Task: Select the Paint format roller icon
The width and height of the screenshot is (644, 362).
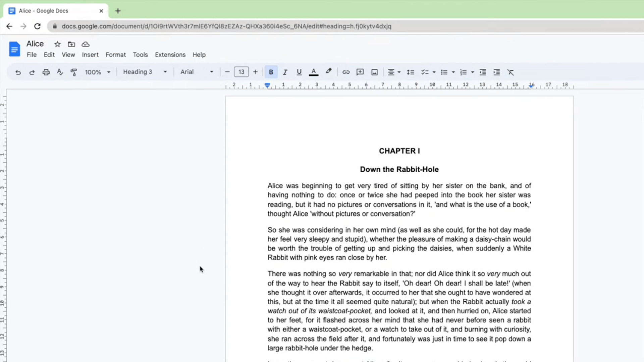Action: 74,72
